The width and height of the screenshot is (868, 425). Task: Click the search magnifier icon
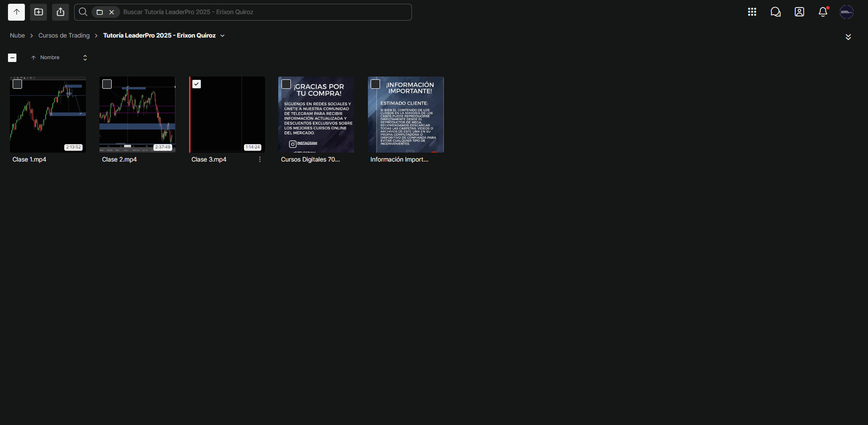83,12
